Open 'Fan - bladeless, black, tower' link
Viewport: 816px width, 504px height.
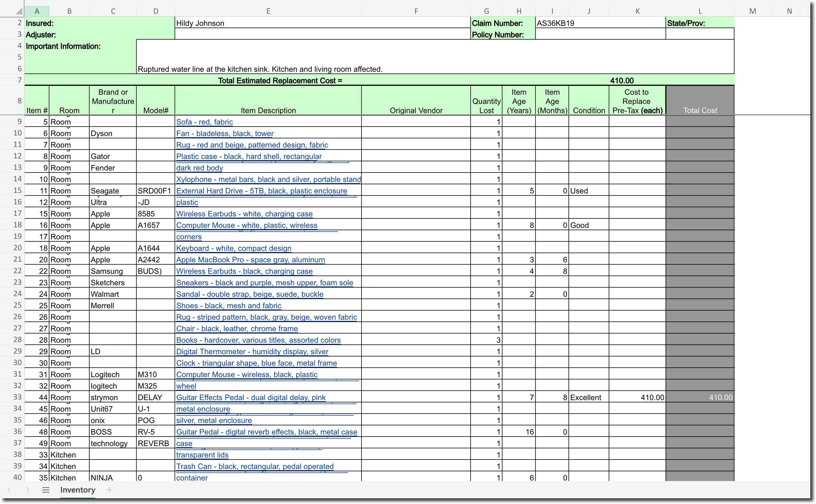click(225, 134)
